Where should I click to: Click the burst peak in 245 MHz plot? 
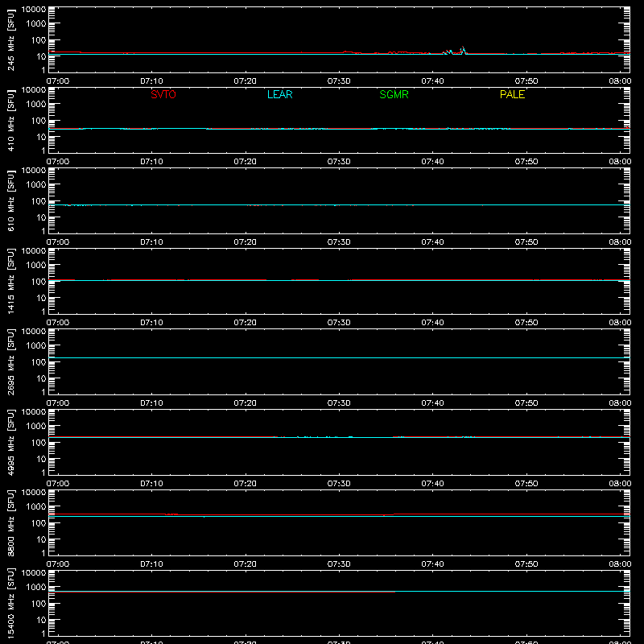pyautogui.click(x=463, y=48)
